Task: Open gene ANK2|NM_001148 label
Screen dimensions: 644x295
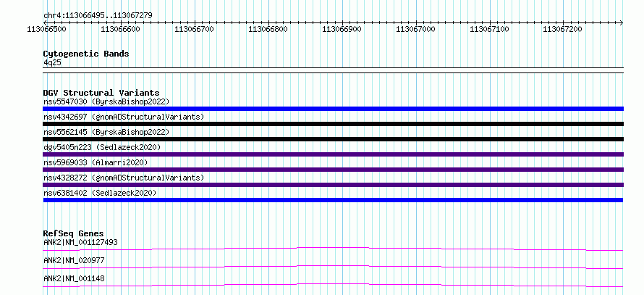Action: pos(74,278)
